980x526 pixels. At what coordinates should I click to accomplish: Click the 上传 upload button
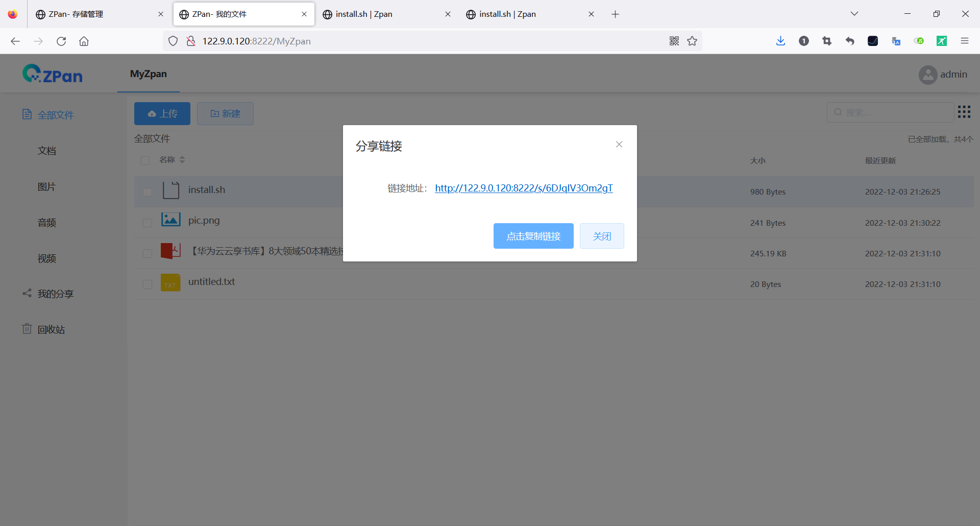pyautogui.click(x=162, y=113)
